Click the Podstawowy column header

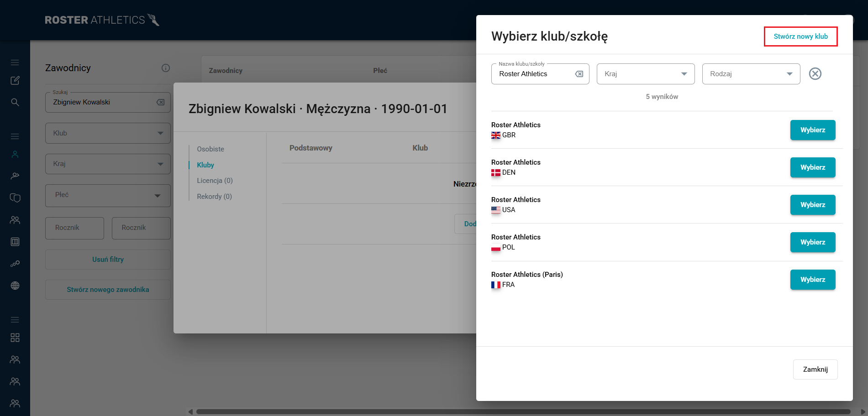310,148
